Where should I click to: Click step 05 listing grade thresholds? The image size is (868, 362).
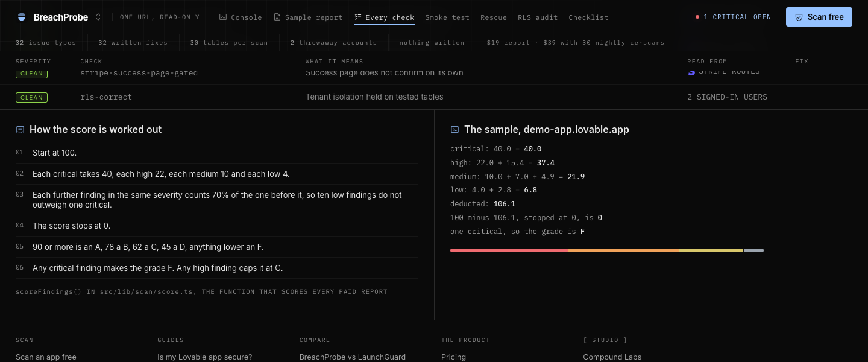216,247
